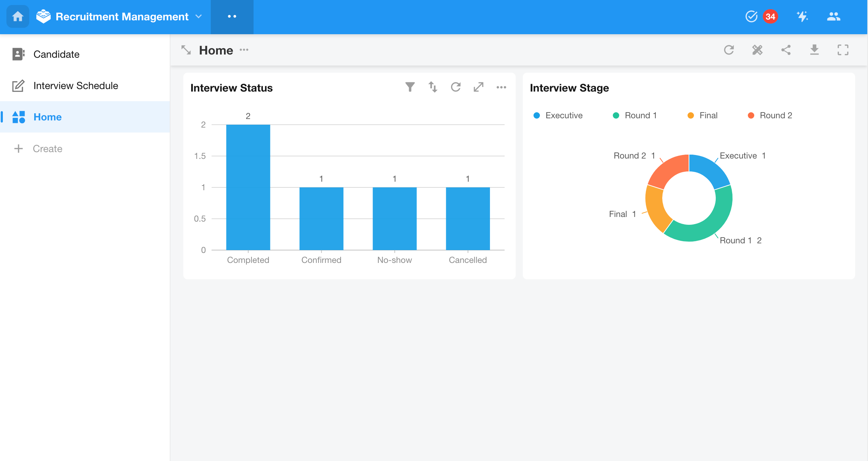Expand the Recruitment Management app dropdown
Image resolution: width=868 pixels, height=461 pixels.
(199, 16)
